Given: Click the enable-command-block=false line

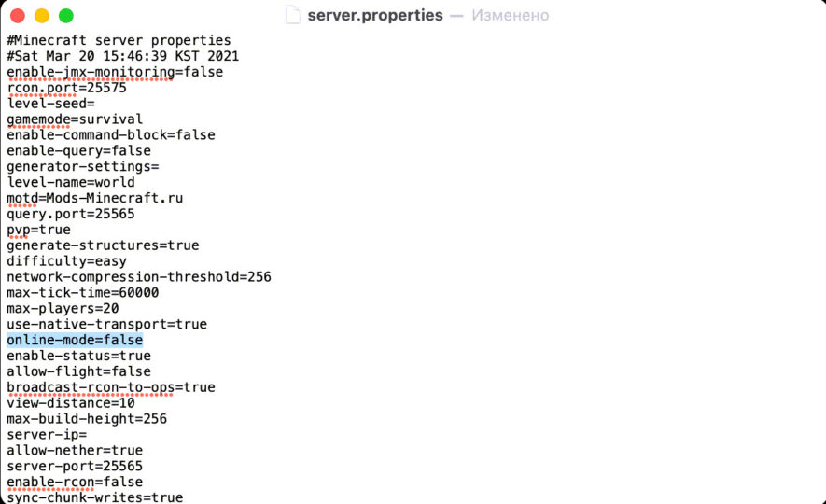Looking at the screenshot, I should (111, 135).
